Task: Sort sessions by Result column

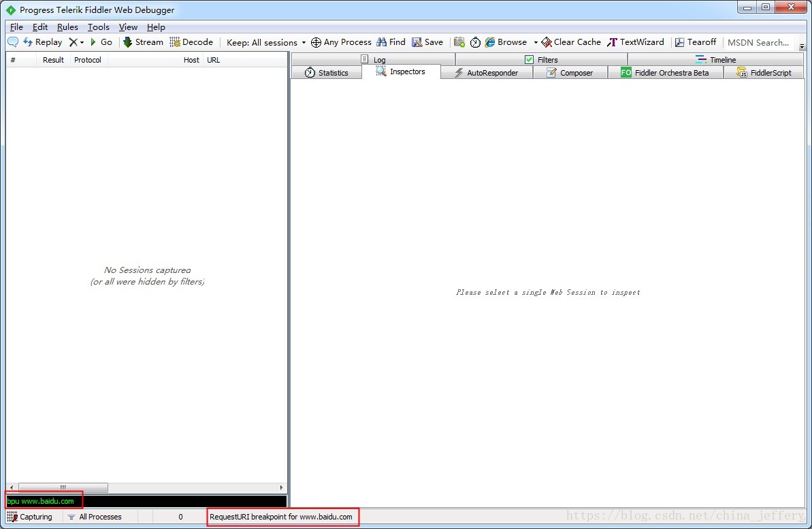Action: [53, 60]
